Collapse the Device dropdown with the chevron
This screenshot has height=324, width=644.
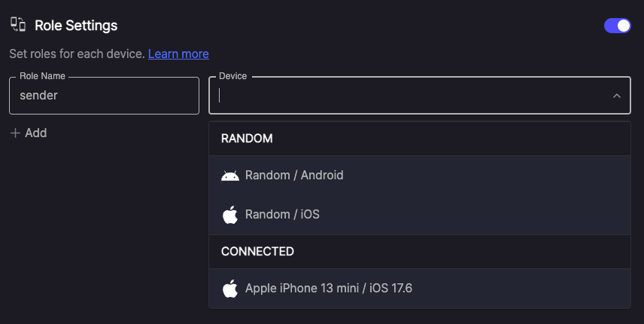coord(616,96)
